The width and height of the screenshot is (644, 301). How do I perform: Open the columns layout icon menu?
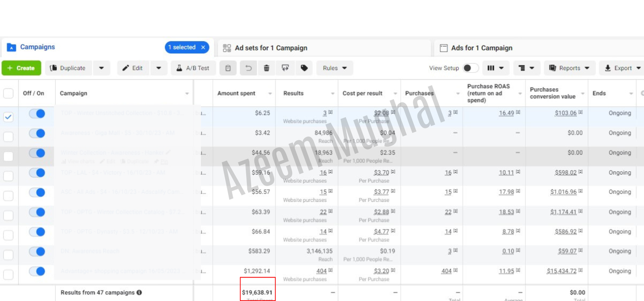click(x=495, y=68)
